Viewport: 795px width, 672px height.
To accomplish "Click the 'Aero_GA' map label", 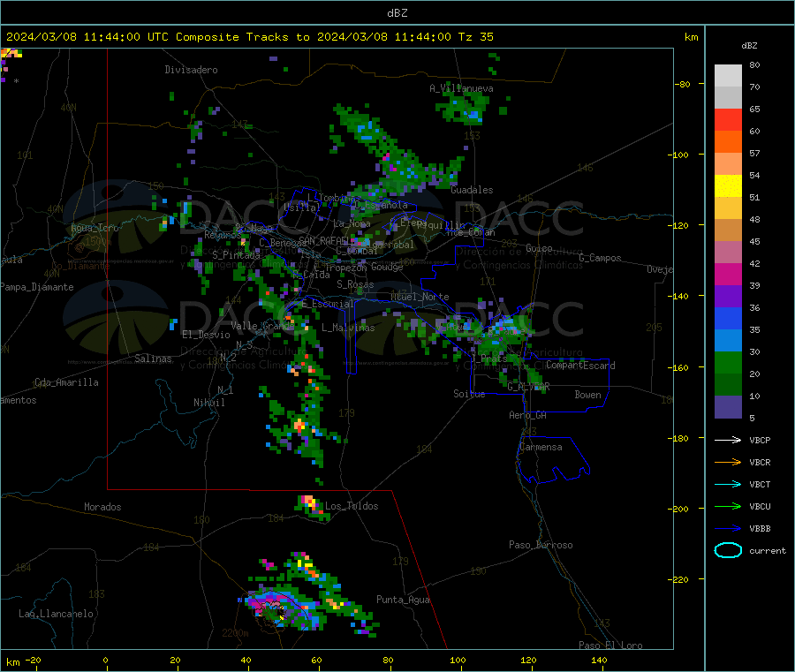I will [x=527, y=415].
